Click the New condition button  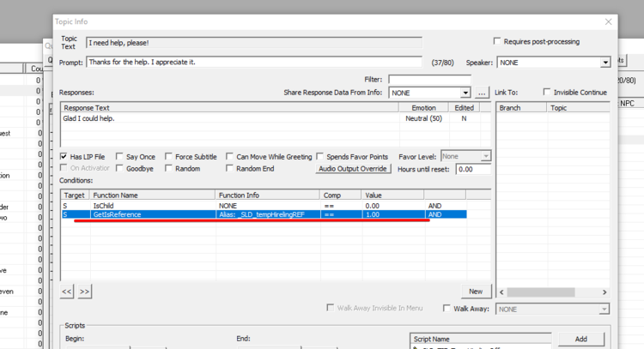(x=476, y=292)
